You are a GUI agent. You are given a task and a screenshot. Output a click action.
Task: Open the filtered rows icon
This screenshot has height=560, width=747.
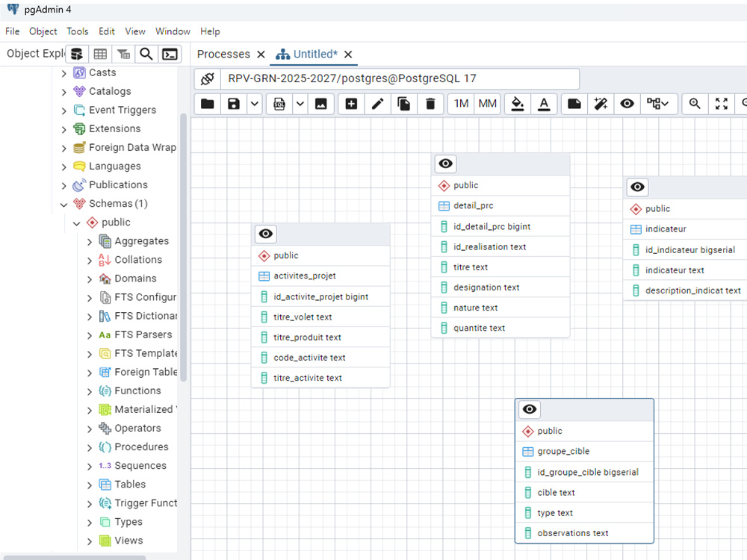coord(123,55)
